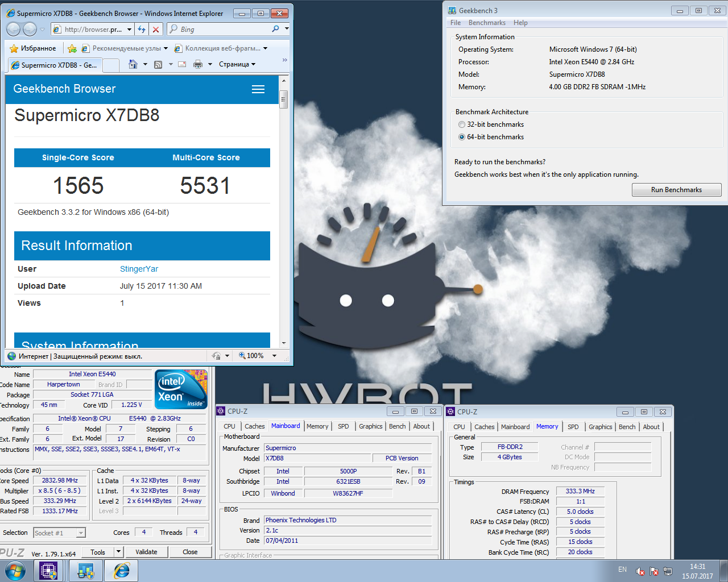Click the second pinned taskbar program icon
The height and width of the screenshot is (582, 728).
tap(85, 571)
